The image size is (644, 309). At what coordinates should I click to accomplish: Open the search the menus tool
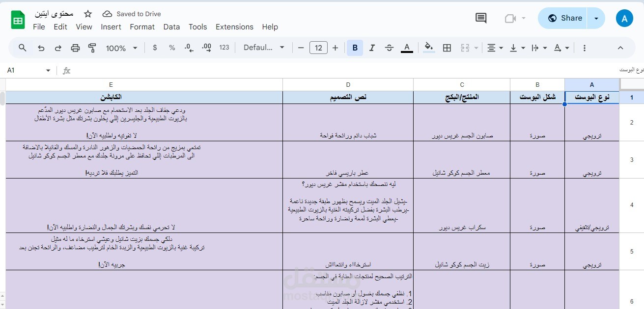tap(23, 48)
